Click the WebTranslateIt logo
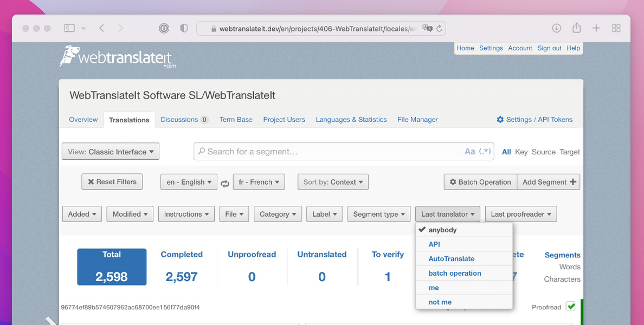The image size is (644, 325). coord(117,58)
